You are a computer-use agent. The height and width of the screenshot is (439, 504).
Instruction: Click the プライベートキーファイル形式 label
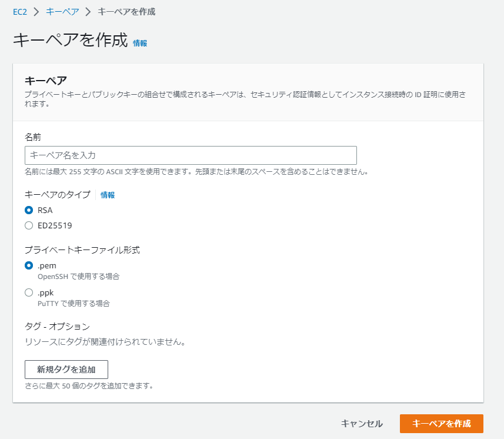pyautogui.click(x=82, y=250)
